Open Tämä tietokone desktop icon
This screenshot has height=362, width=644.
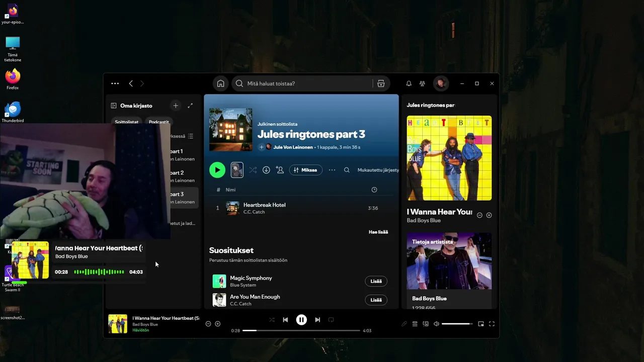(13, 49)
